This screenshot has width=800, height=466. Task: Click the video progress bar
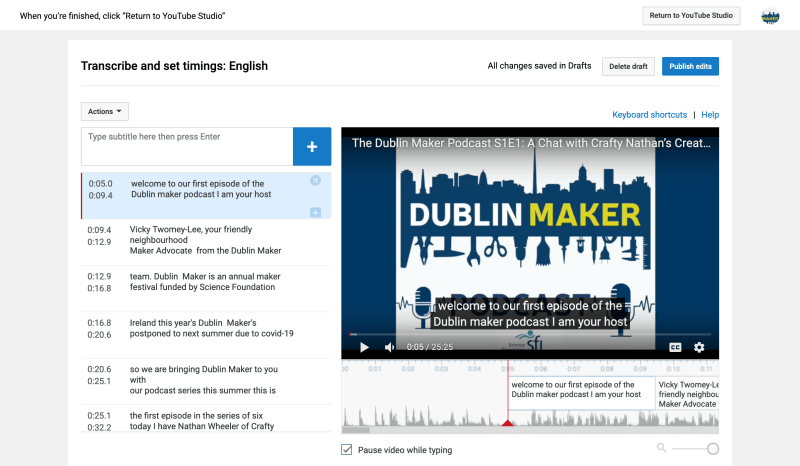530,334
